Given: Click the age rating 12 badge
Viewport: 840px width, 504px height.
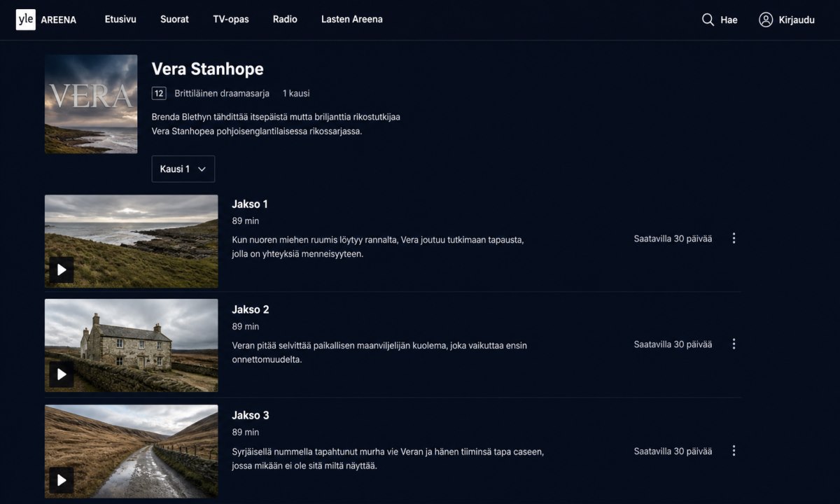Looking at the screenshot, I should 159,93.
